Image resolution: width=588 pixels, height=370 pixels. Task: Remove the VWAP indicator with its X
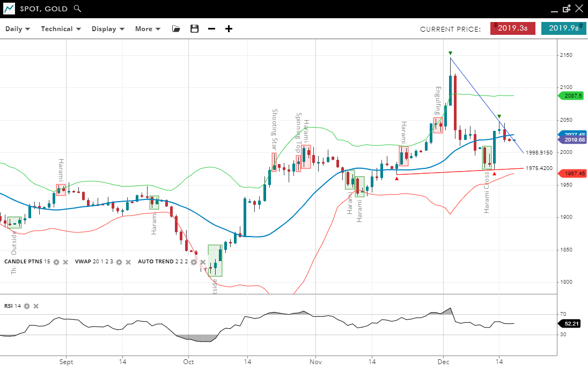pyautogui.click(x=128, y=262)
